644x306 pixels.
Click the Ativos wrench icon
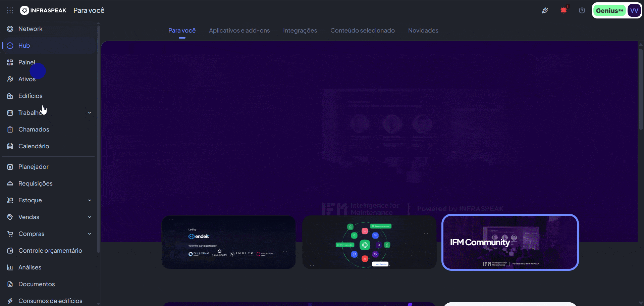(10, 79)
